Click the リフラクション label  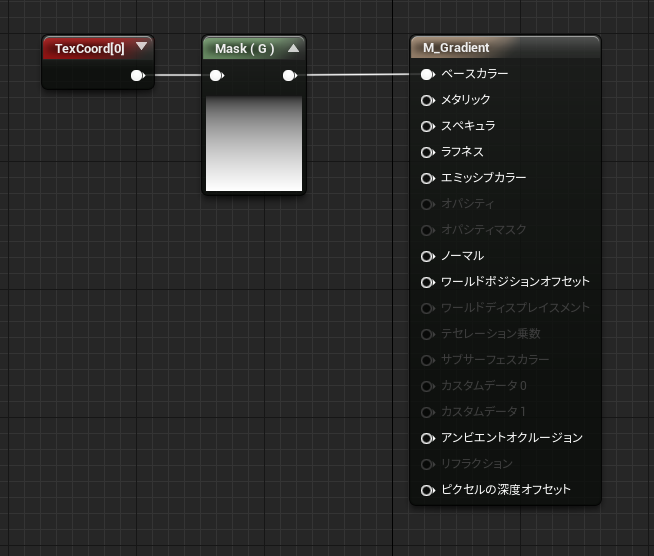(x=477, y=463)
